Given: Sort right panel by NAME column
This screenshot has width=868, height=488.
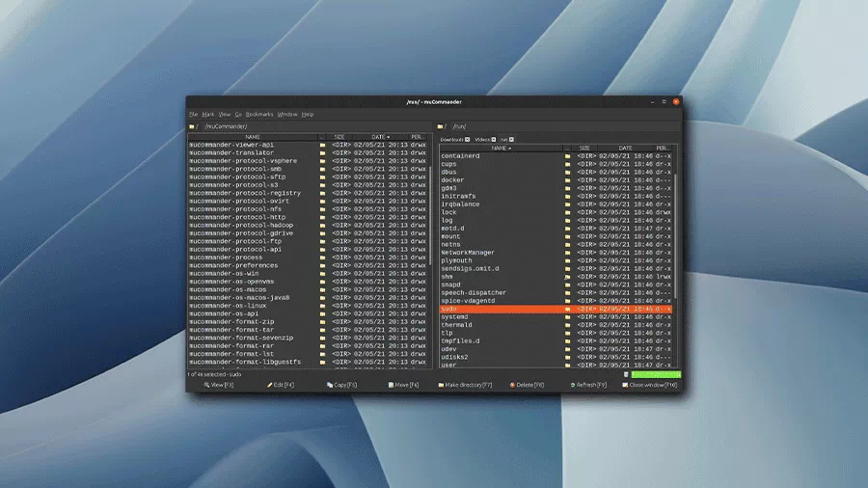Looking at the screenshot, I should coord(501,149).
